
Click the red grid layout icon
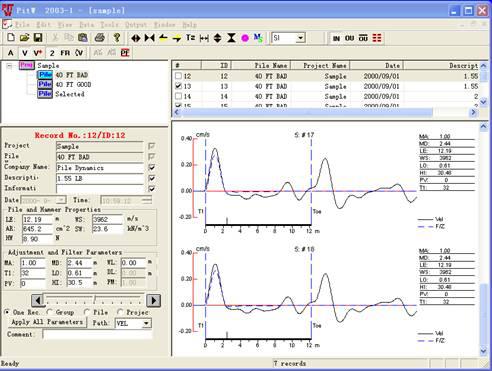pos(377,38)
